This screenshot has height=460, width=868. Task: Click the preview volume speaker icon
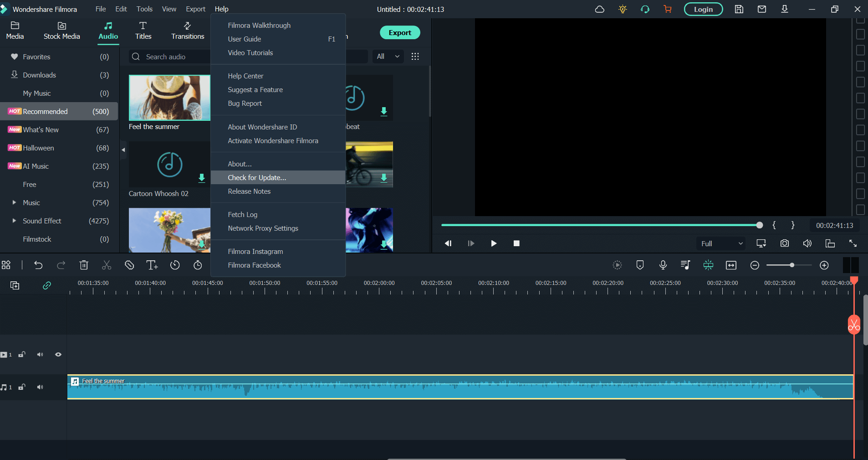coord(807,243)
